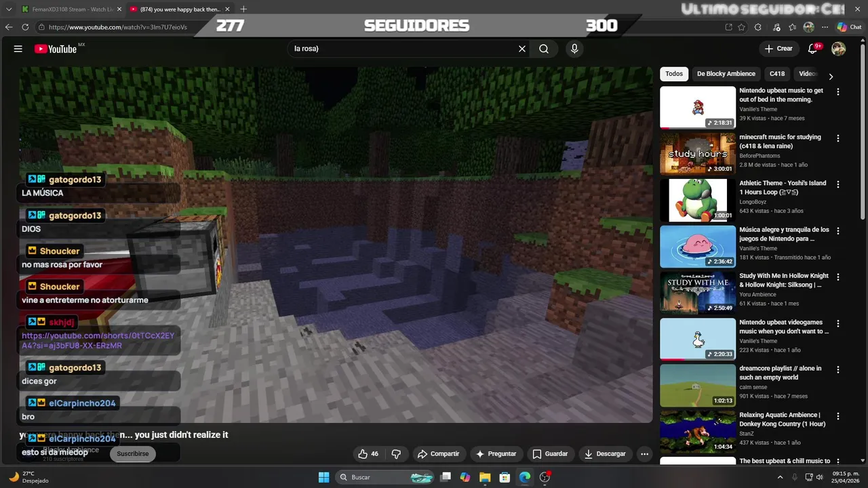The width and height of the screenshot is (868, 488).
Task: Click the magnifier search button
Action: coord(544,49)
